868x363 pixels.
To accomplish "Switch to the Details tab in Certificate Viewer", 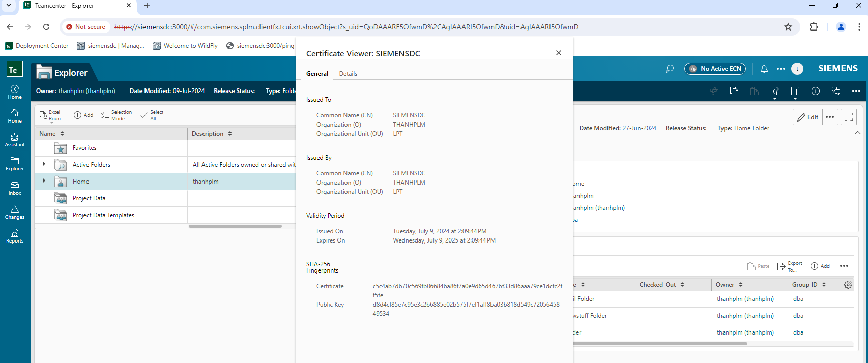I will tap(348, 74).
